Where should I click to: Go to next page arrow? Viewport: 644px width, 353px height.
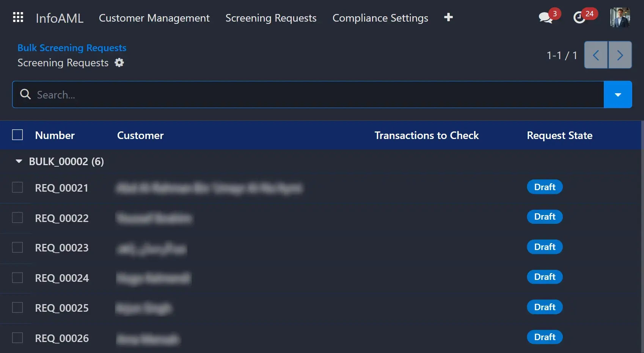pyautogui.click(x=620, y=55)
